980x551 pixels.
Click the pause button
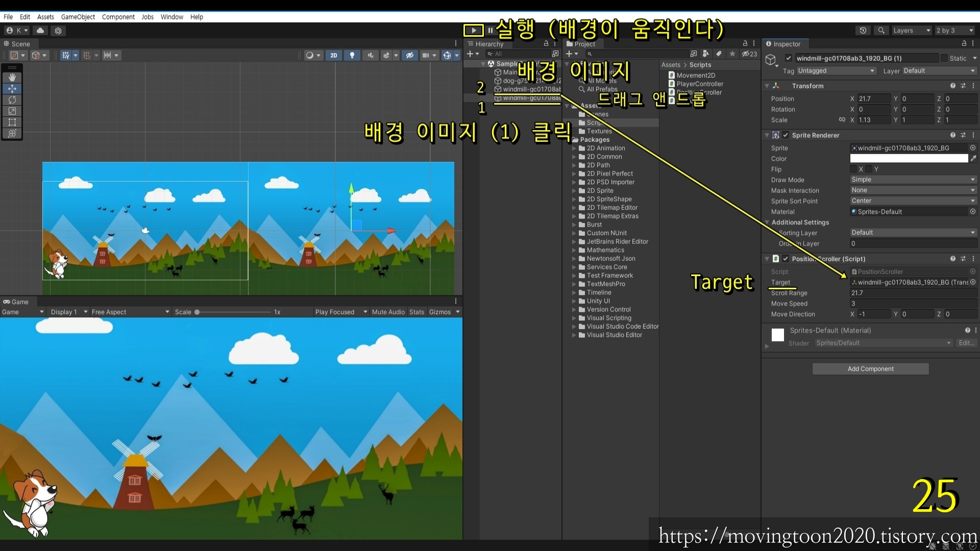point(491,31)
